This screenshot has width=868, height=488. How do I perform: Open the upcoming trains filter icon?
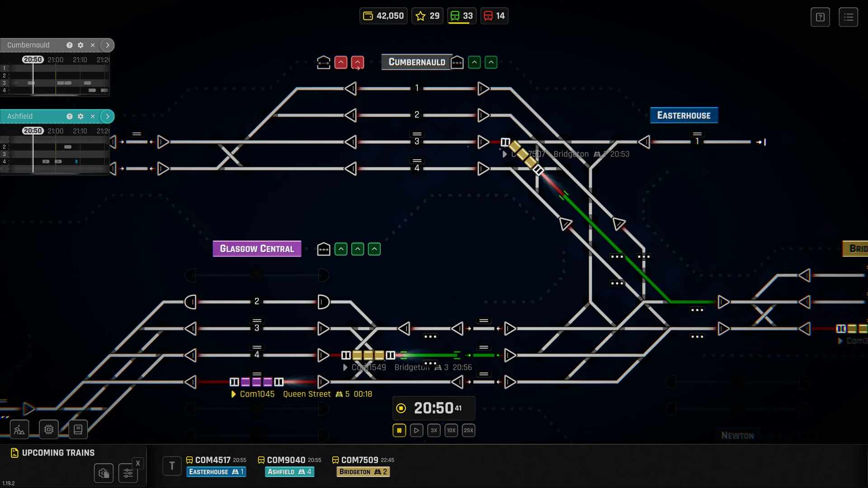[x=128, y=473]
